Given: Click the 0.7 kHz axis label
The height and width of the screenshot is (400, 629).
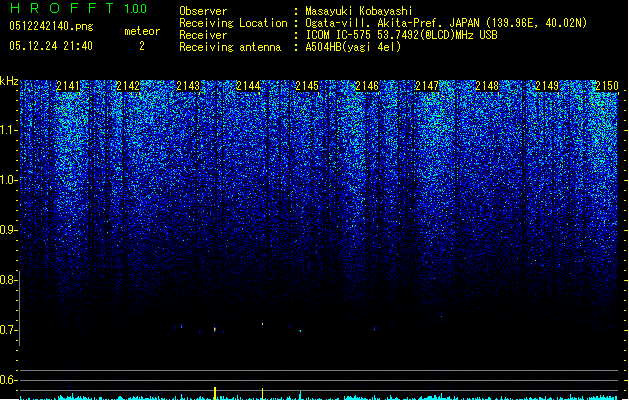Looking at the screenshot, I should click(8, 330).
